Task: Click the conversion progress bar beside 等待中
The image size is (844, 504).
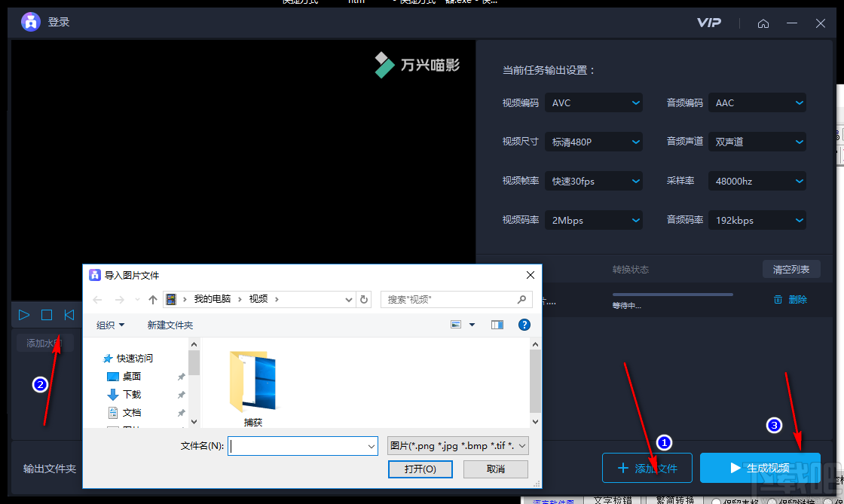Action: coord(672,295)
